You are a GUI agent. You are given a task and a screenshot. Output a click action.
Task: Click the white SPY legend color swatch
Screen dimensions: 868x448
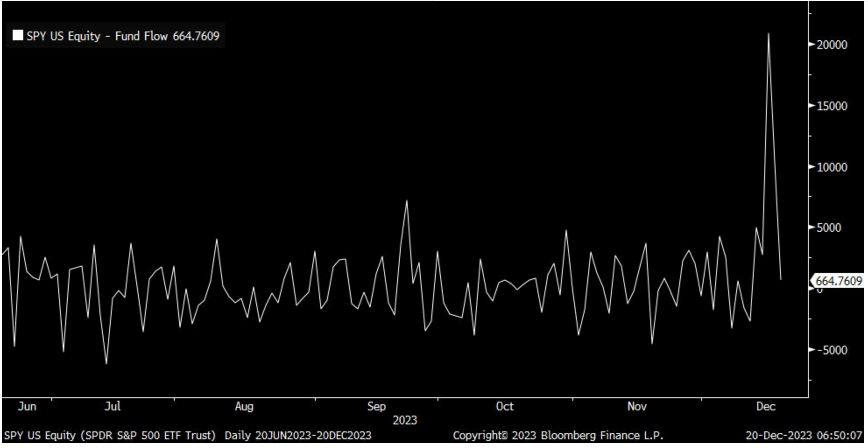click(18, 35)
